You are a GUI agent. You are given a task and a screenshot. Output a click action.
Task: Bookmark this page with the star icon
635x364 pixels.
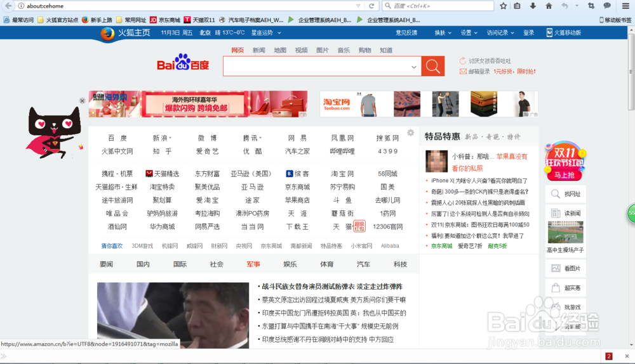pyautogui.click(x=503, y=6)
